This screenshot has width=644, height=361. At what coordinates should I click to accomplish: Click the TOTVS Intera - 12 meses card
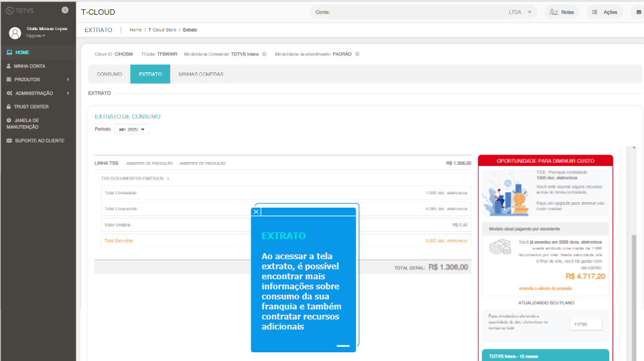(545, 355)
